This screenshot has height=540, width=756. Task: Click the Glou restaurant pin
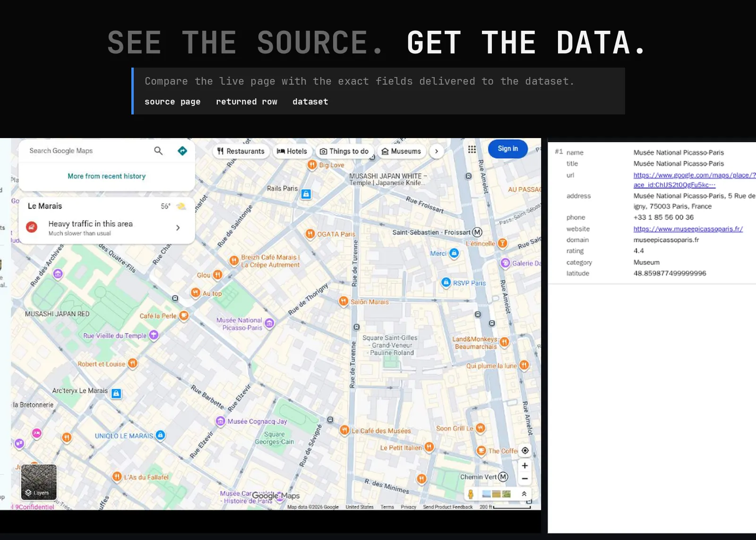217,274
